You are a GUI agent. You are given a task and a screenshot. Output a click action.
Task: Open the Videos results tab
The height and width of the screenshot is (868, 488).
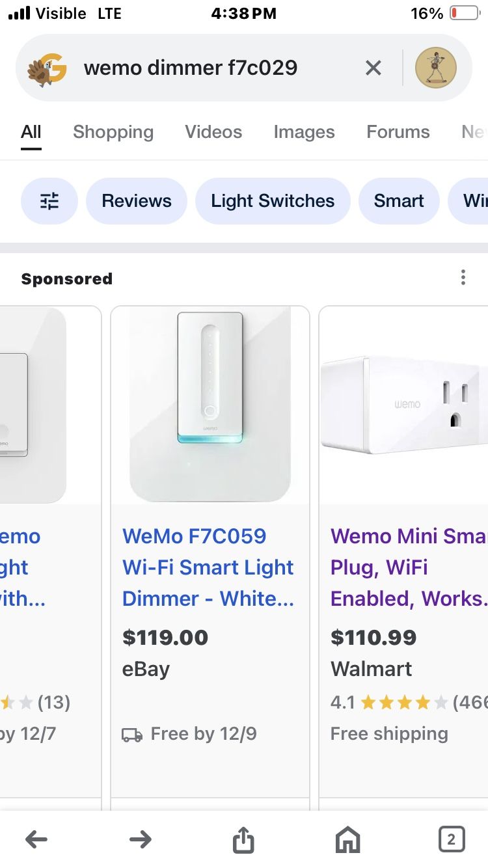click(x=213, y=131)
